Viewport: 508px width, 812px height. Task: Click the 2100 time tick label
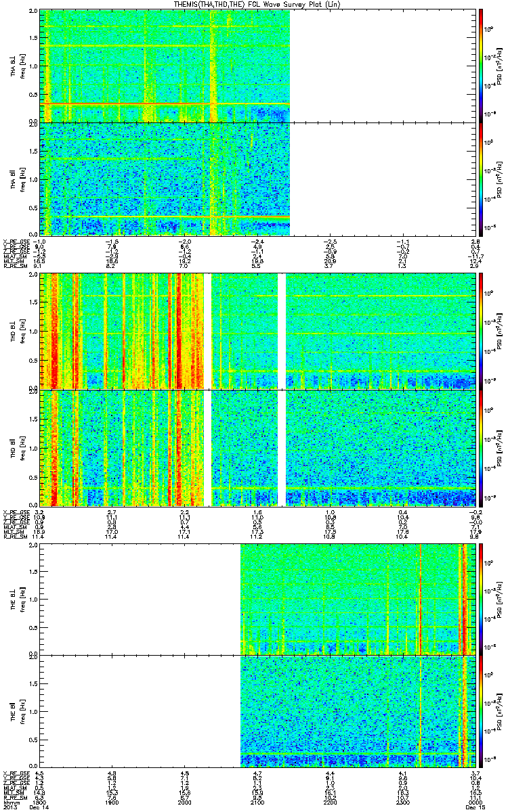256,803
